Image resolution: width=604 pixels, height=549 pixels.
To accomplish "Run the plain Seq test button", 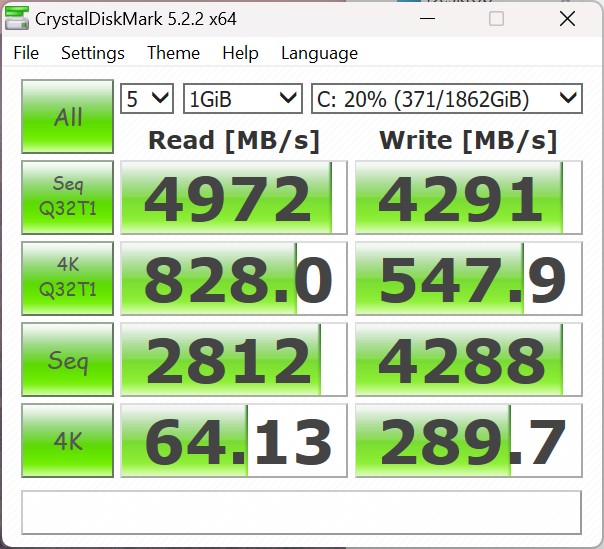I will 68,359.
